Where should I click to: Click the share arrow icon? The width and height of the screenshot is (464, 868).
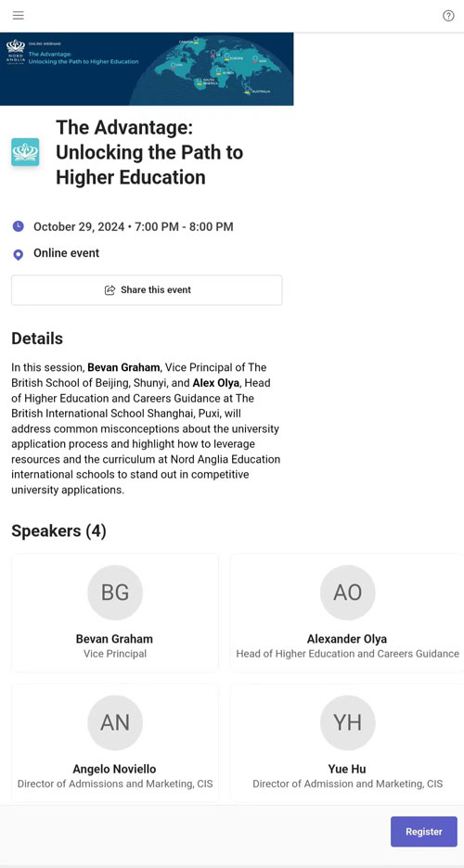pyautogui.click(x=110, y=290)
